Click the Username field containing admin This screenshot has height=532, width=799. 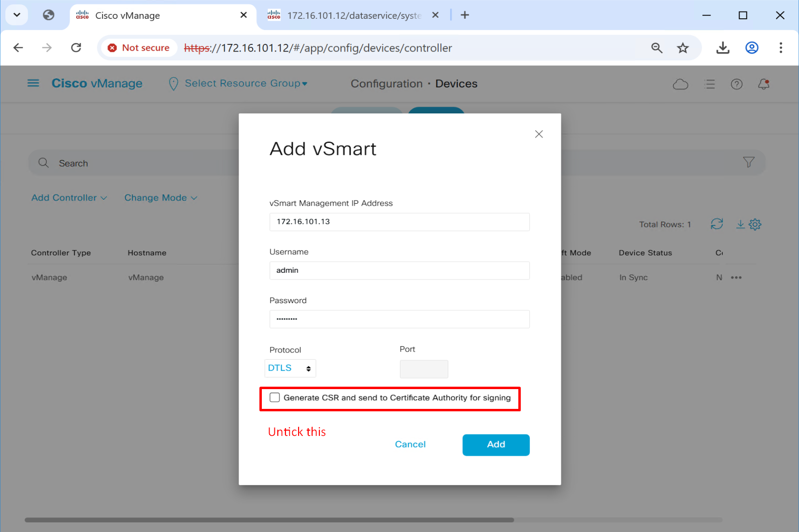click(399, 270)
